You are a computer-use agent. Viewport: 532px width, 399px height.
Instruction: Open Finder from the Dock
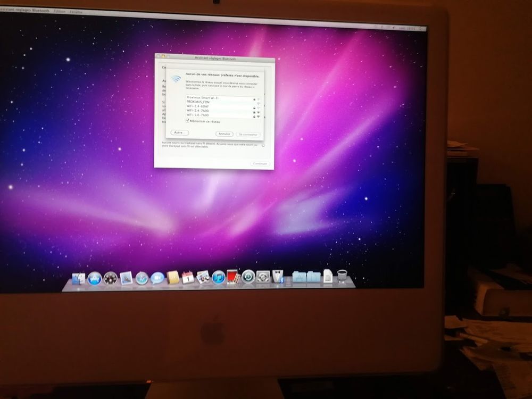[79, 278]
